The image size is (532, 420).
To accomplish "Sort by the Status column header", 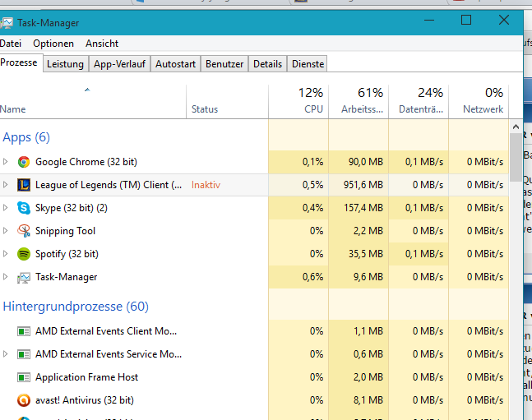I will pos(227,102).
